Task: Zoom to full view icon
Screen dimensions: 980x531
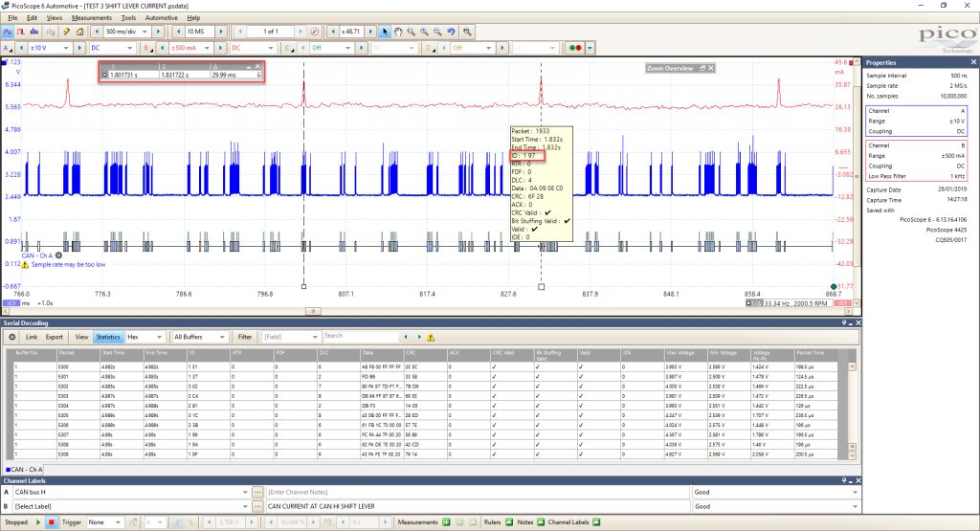Action: (x=466, y=32)
